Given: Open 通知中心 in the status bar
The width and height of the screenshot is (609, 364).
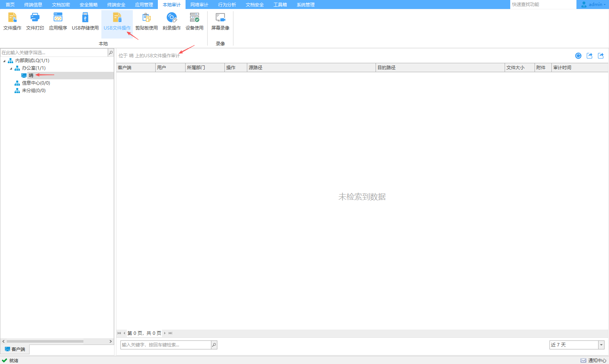Looking at the screenshot, I should 594,360.
